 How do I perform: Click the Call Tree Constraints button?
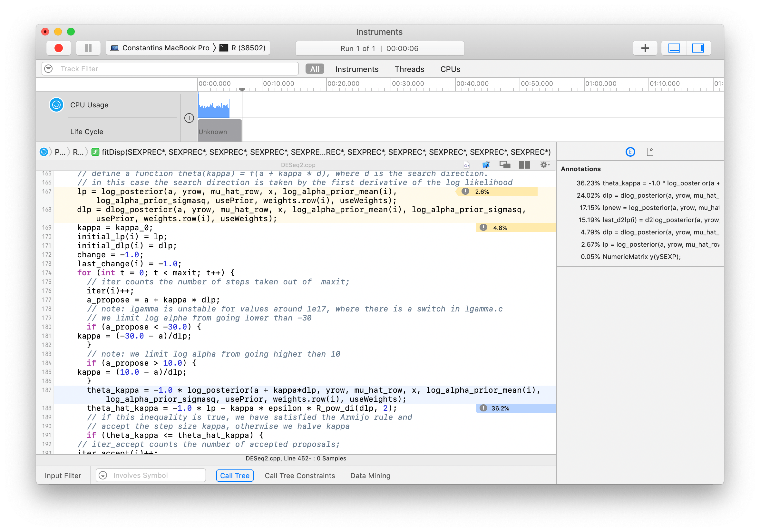pyautogui.click(x=299, y=475)
